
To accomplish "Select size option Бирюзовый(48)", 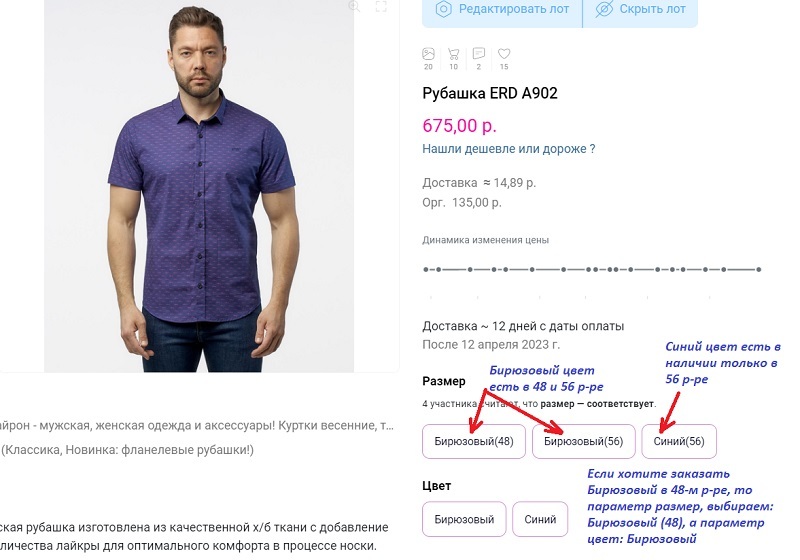I will coord(474,441).
